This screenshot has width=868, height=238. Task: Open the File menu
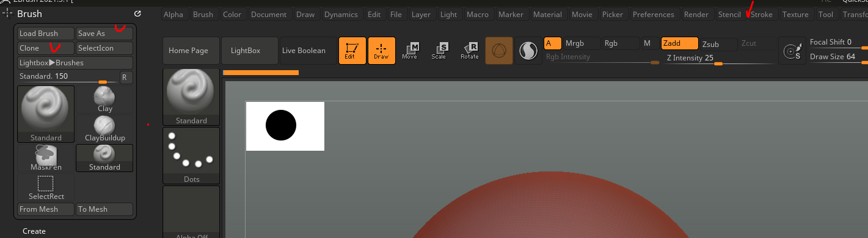point(396,15)
